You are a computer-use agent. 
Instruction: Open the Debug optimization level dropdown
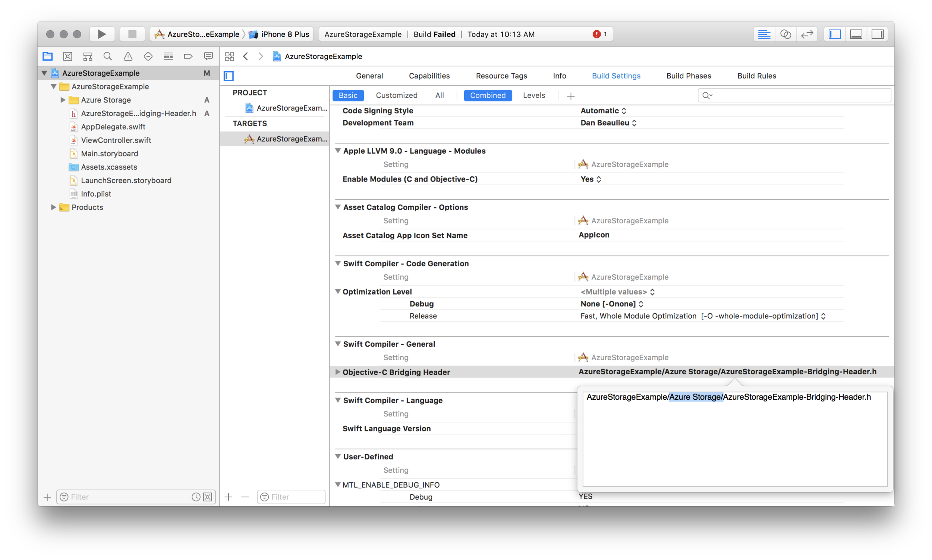click(x=612, y=304)
